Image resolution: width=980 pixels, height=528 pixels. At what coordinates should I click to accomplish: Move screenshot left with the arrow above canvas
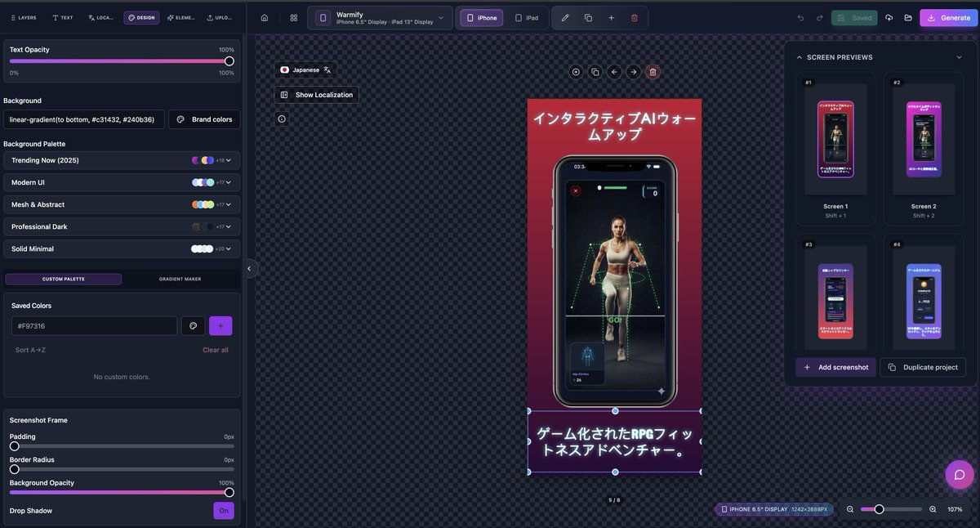click(614, 72)
